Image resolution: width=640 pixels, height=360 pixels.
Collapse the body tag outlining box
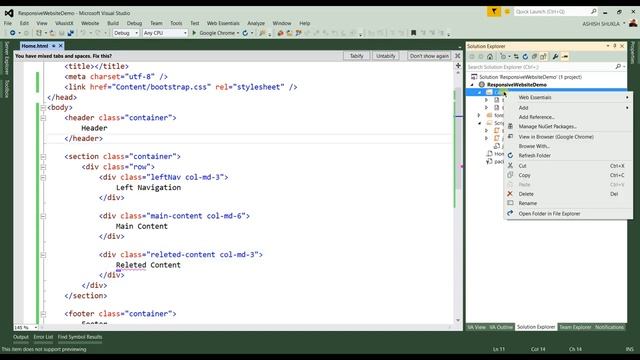[x=43, y=108]
